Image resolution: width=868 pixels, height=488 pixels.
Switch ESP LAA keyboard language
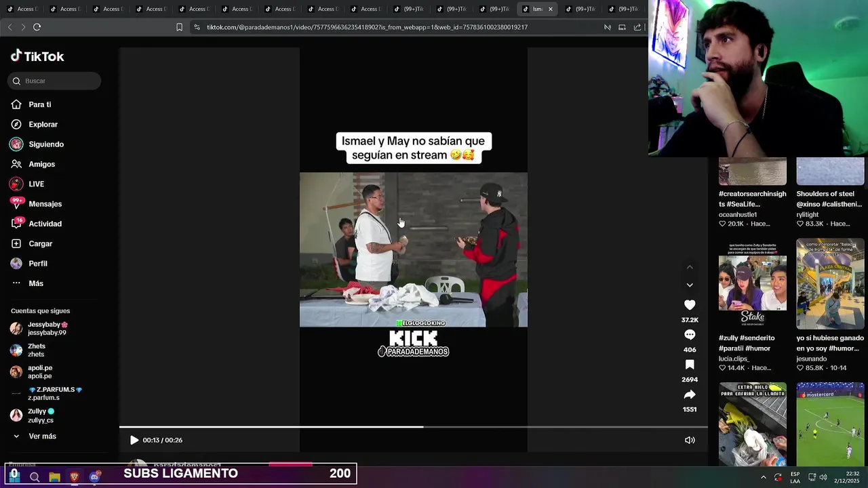coord(795,477)
